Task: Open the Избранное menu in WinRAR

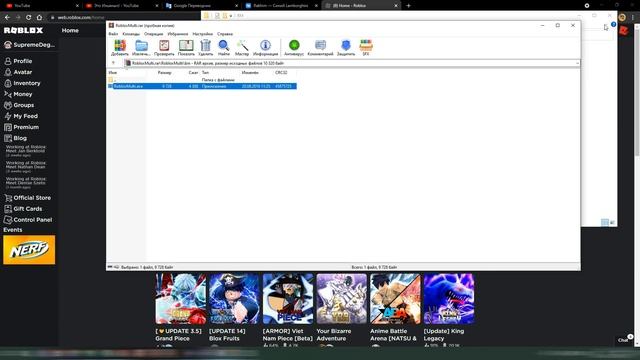Action: 178,34
